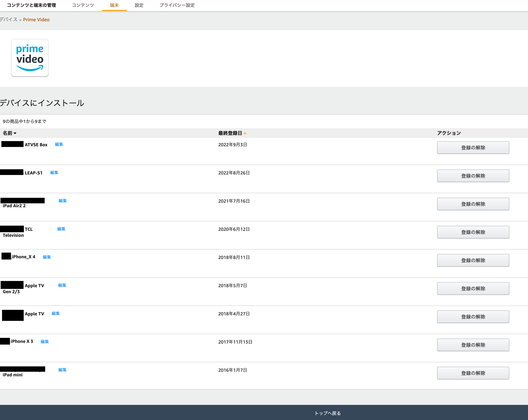Deregister the iPhone_X 4 device
528x420 pixels.
coord(473,260)
